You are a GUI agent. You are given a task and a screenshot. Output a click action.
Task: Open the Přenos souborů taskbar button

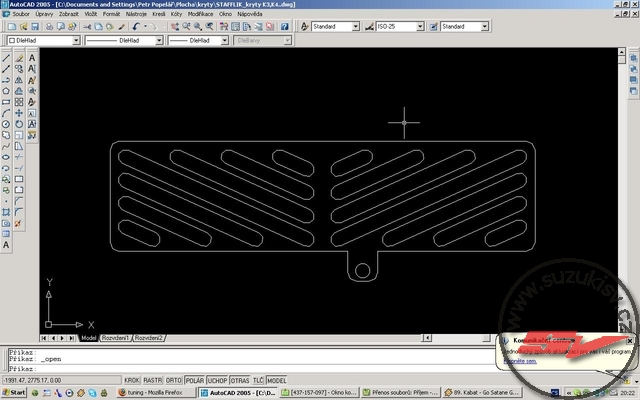point(401,393)
